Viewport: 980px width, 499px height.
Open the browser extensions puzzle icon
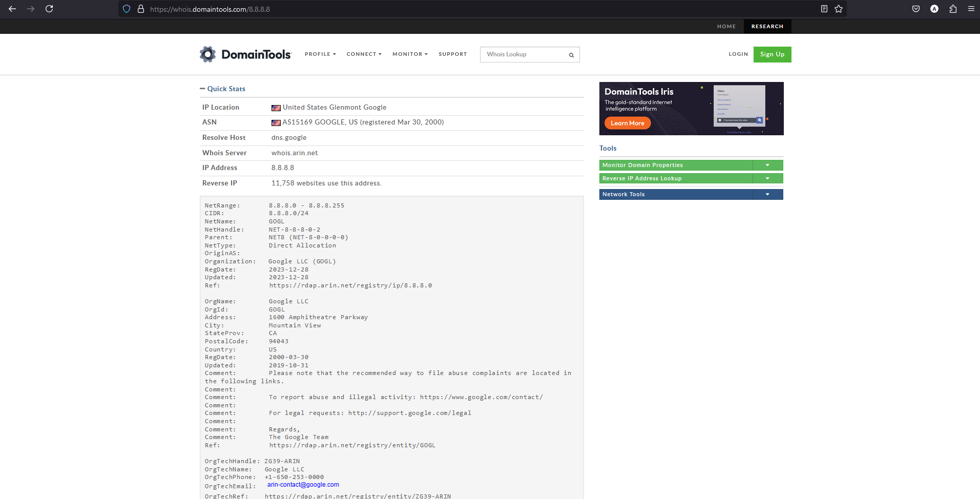point(953,9)
